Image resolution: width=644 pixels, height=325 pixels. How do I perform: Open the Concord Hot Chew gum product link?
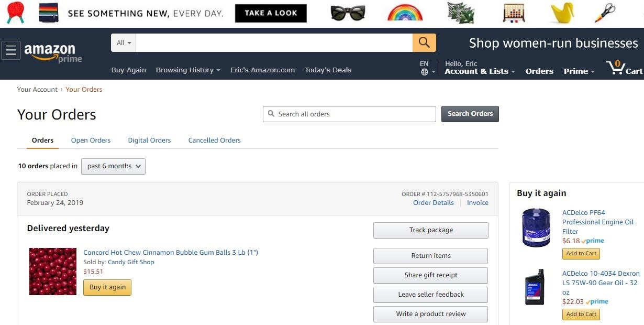(x=171, y=253)
